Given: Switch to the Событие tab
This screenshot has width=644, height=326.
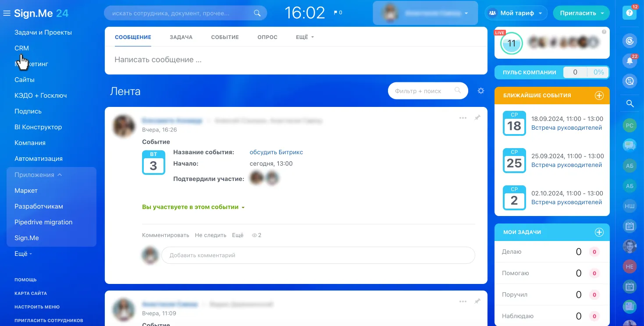Looking at the screenshot, I should pos(225,37).
